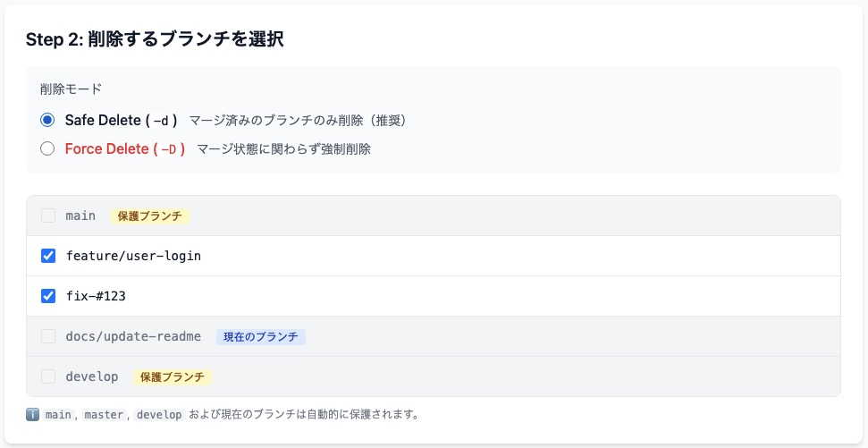Click the docs/update-readme branch name

133,336
